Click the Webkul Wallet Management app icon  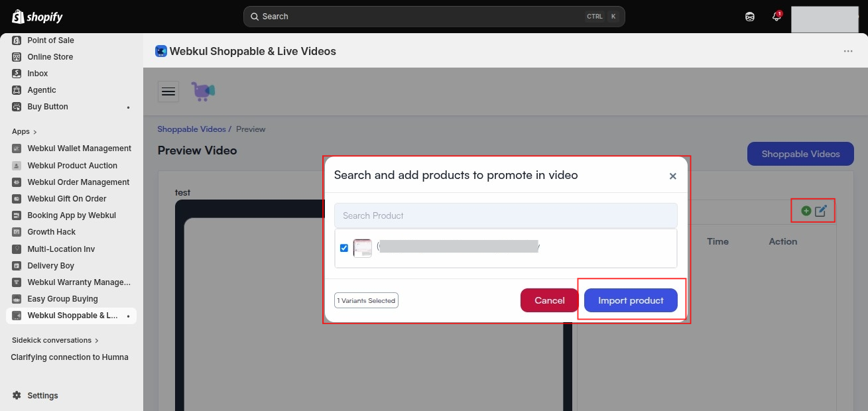coord(17,148)
